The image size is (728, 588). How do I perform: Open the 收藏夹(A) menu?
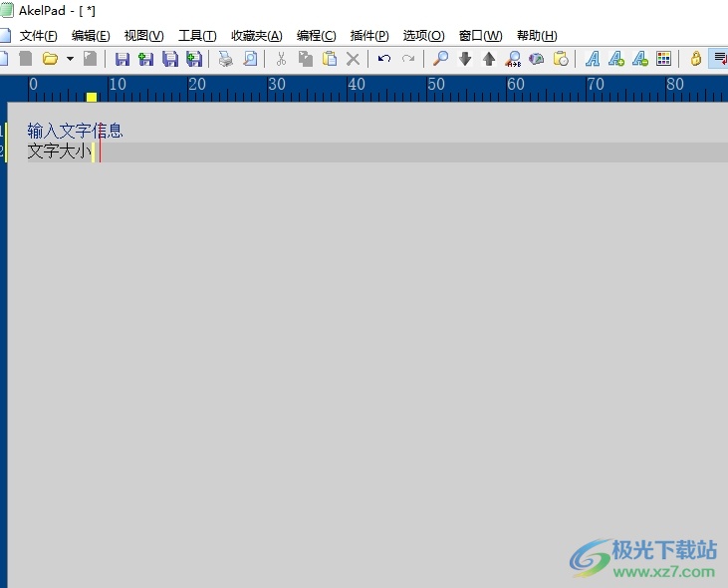257,35
